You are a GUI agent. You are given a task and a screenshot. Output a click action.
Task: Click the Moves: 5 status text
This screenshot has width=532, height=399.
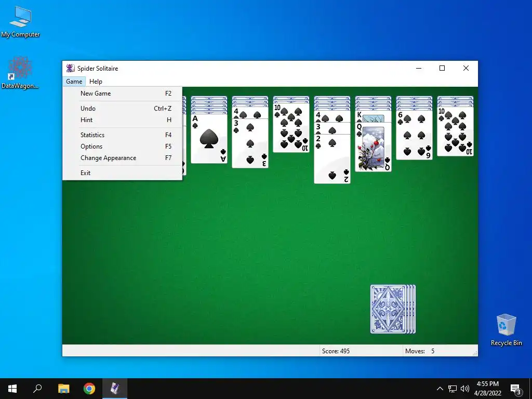point(420,351)
